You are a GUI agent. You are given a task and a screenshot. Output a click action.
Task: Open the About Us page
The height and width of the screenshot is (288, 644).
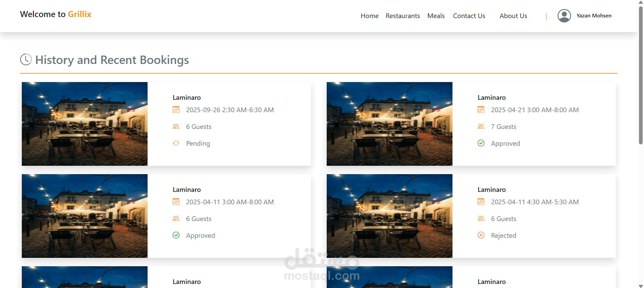(x=513, y=16)
